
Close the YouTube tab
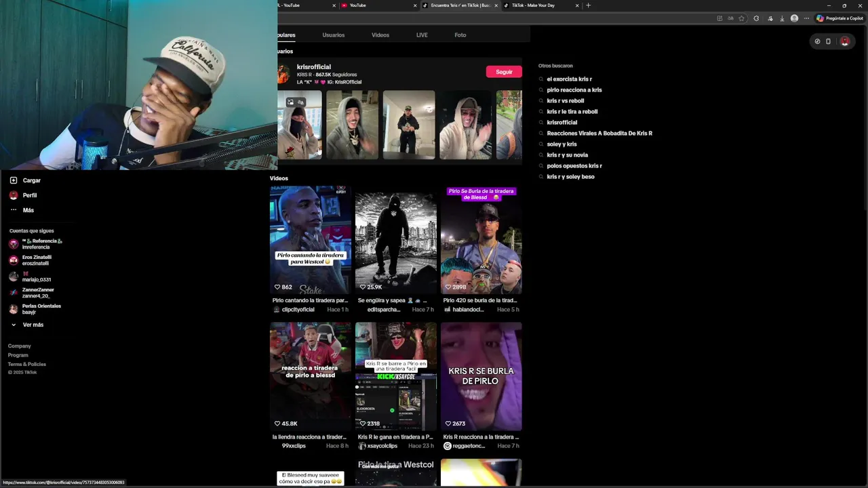point(415,5)
